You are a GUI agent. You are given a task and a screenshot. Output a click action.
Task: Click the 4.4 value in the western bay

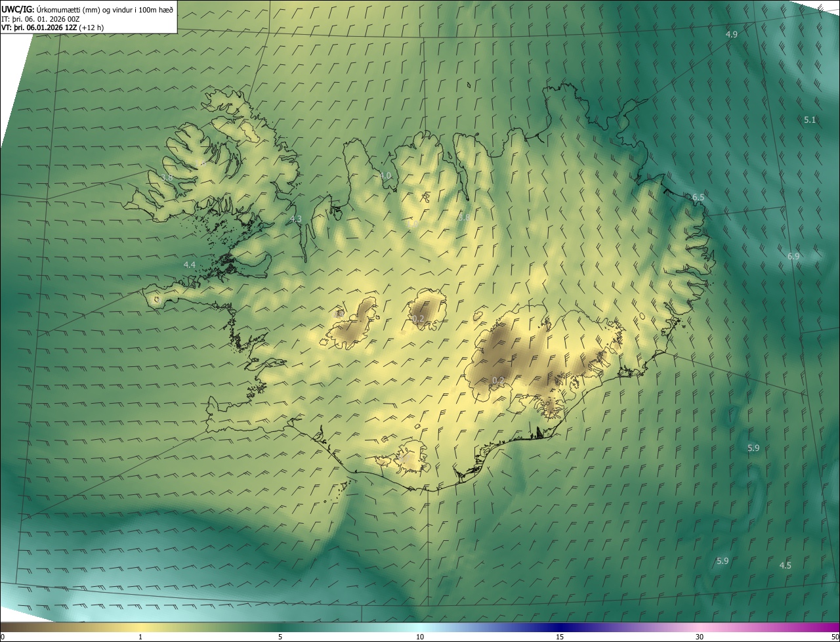[x=190, y=265]
